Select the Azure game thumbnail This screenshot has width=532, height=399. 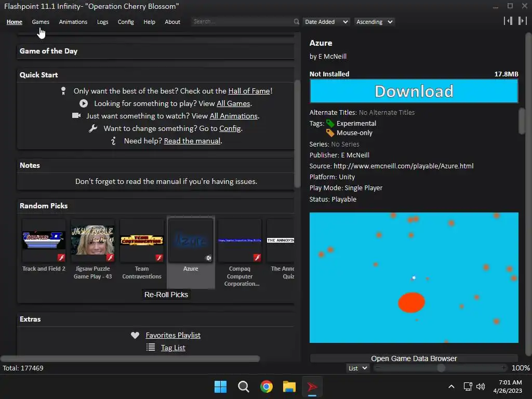click(191, 240)
